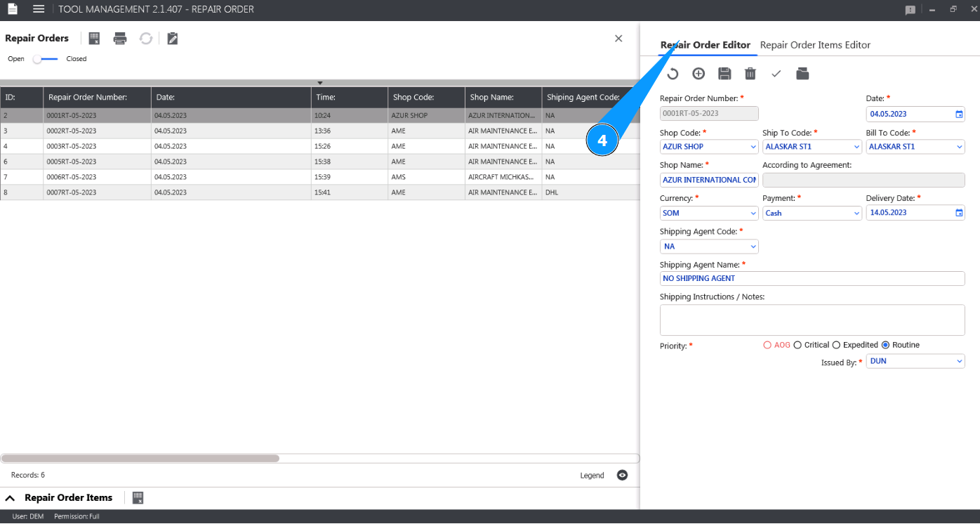The height and width of the screenshot is (524, 980).
Task: Click the horizontal scrollbar of the orders grid
Action: pos(140,458)
